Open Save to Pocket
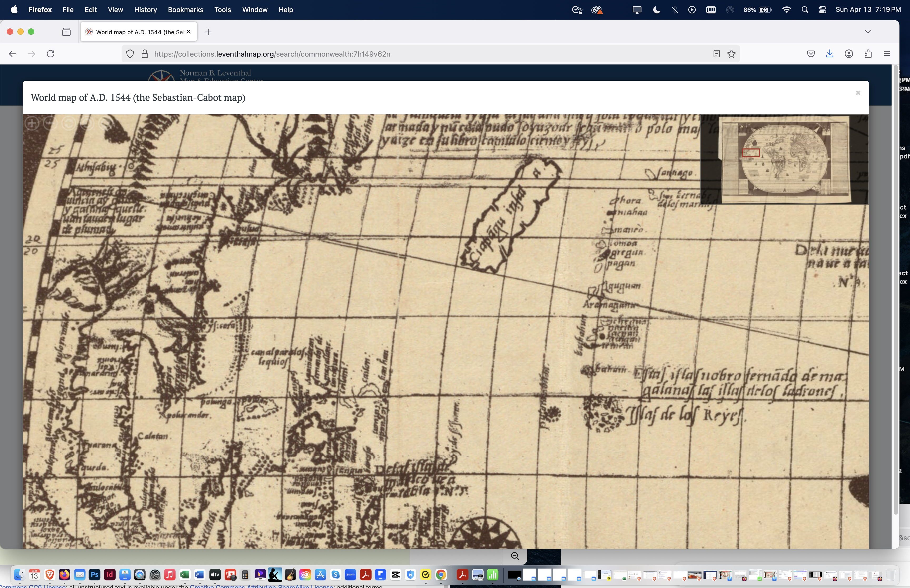910x588 pixels. click(x=811, y=54)
